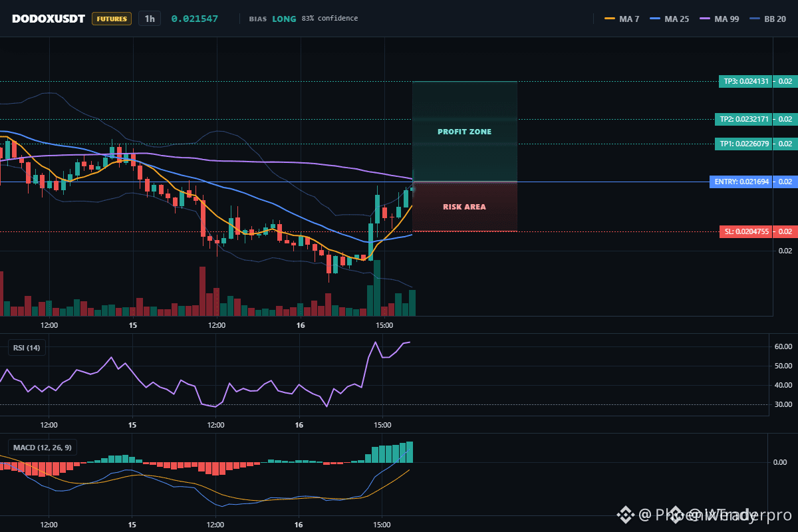The image size is (798, 532).
Task: Click the ENTRY: 0.021694 price label
Action: coord(741,182)
